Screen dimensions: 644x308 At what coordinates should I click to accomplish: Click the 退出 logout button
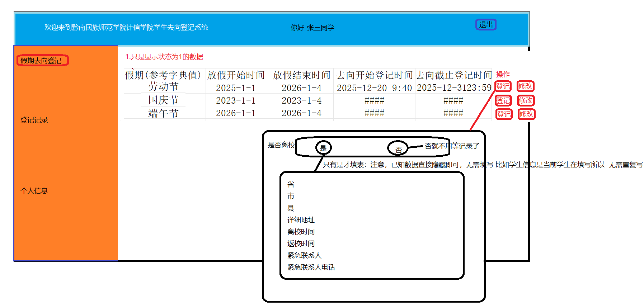click(486, 25)
